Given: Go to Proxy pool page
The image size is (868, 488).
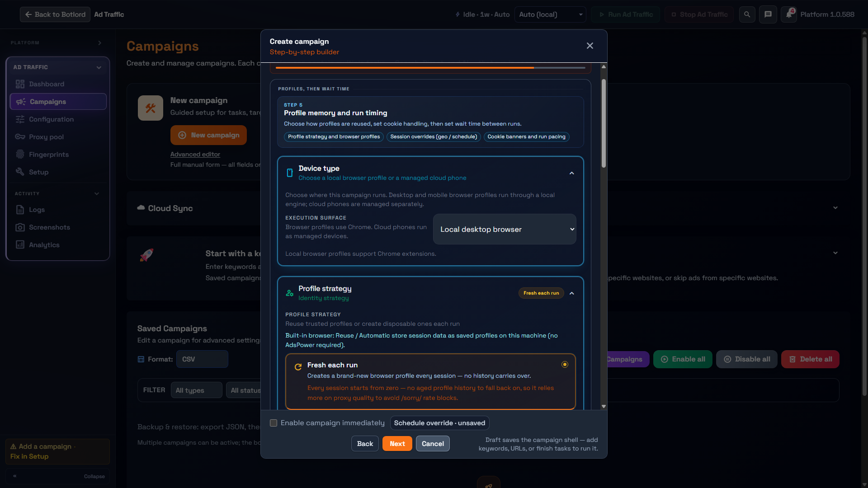Looking at the screenshot, I should 58,137.
